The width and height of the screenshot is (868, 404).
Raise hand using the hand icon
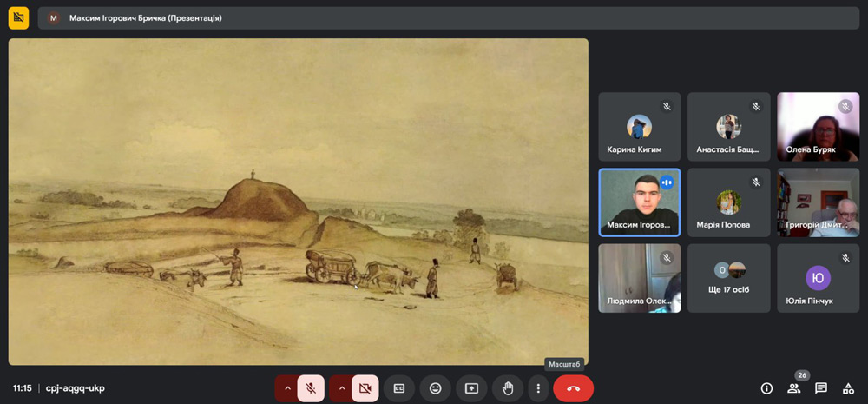click(x=508, y=388)
